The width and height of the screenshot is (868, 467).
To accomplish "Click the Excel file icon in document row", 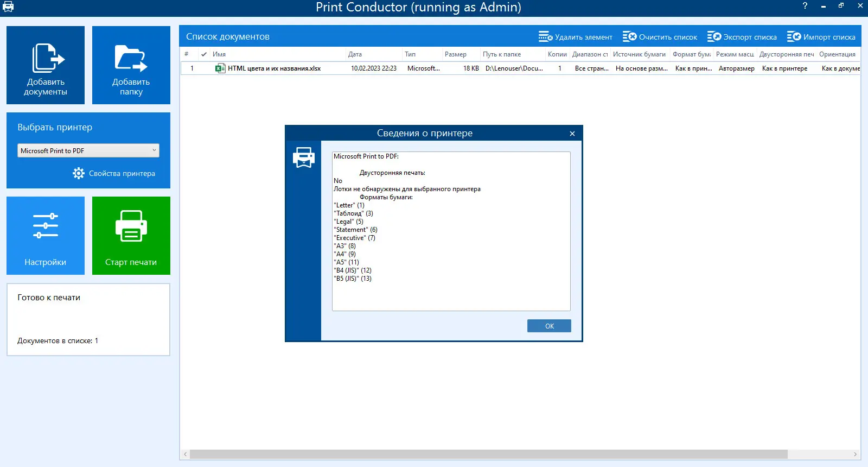I will pyautogui.click(x=220, y=68).
